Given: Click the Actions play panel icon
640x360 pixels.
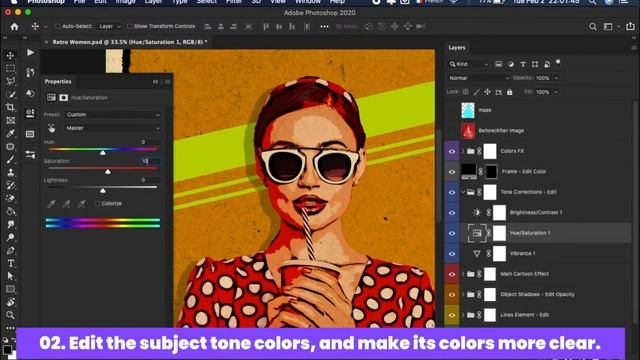Looking at the screenshot, I should 31,53.
